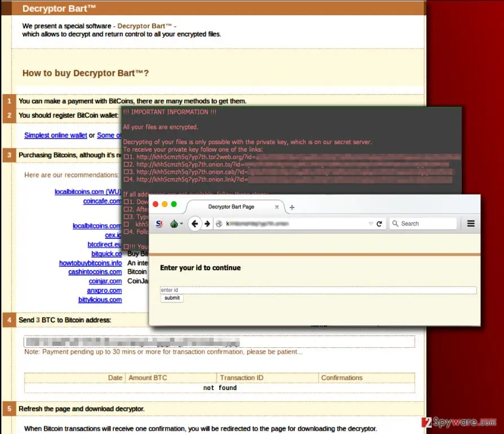Click the 'How to buy Decryptor Bart' heading
The image size is (504, 434).
[x=86, y=73]
